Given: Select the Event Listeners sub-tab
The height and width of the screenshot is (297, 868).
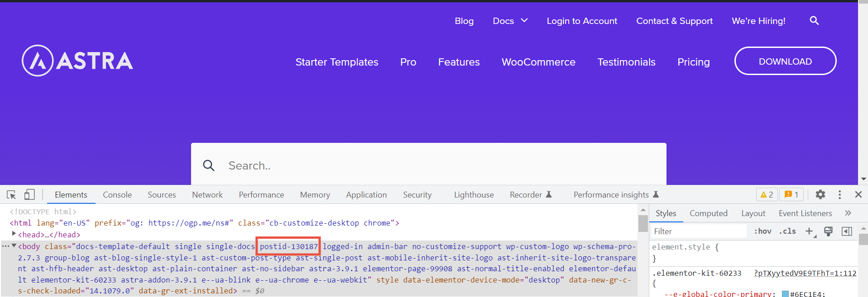Looking at the screenshot, I should (805, 213).
